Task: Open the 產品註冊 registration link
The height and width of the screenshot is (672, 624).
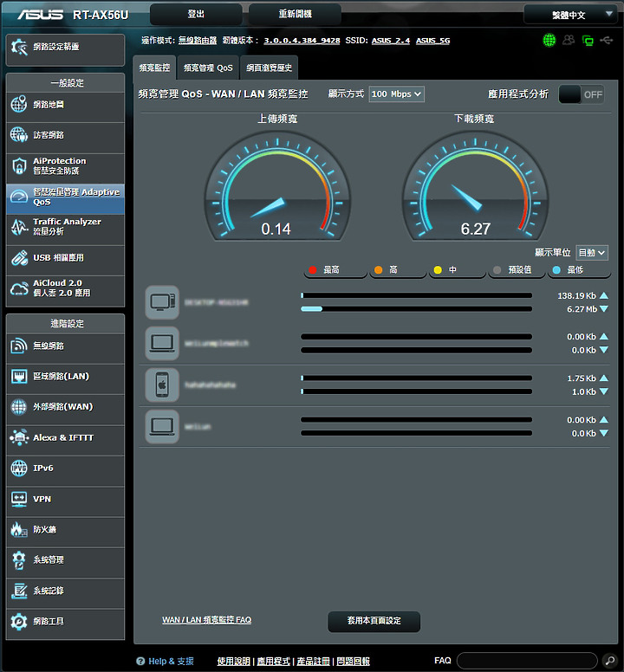Action: tap(314, 661)
